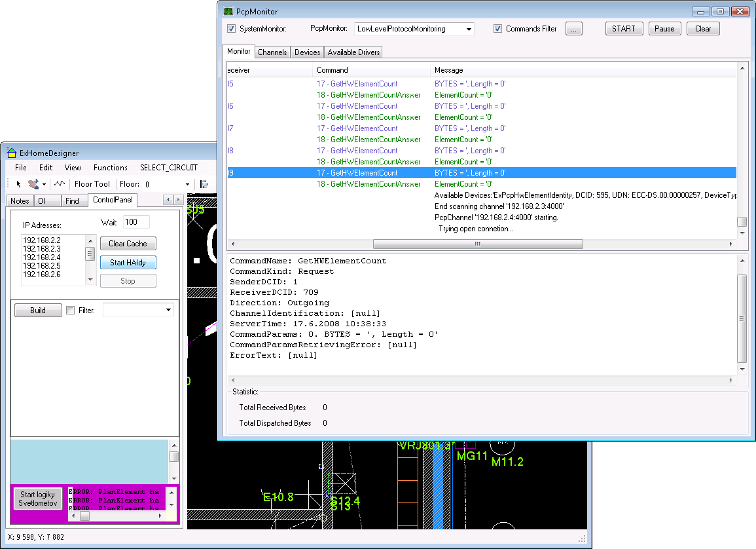The height and width of the screenshot is (549, 756).
Task: Switch to the Channels tab
Action: tap(272, 52)
